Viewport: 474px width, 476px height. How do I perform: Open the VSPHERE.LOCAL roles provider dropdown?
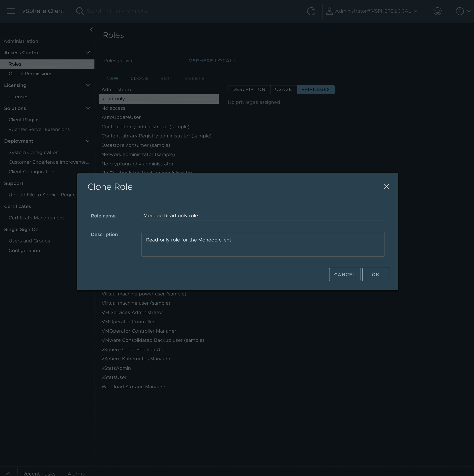(212, 61)
